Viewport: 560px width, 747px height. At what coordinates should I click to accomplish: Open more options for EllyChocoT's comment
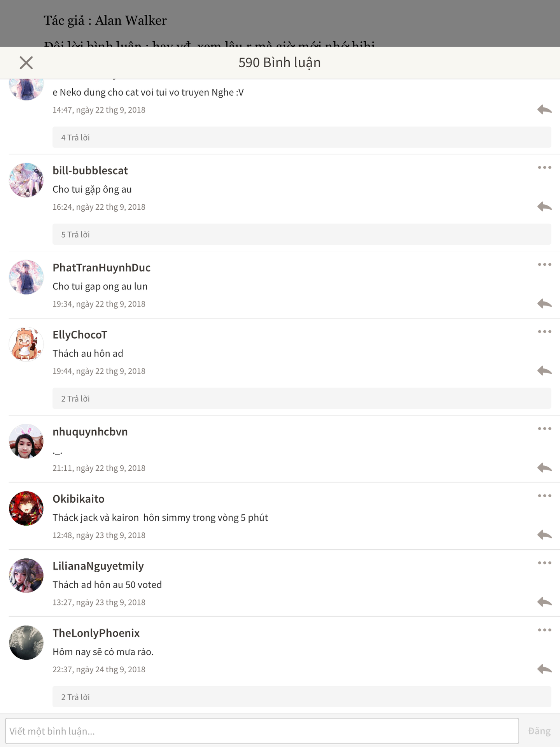click(544, 332)
